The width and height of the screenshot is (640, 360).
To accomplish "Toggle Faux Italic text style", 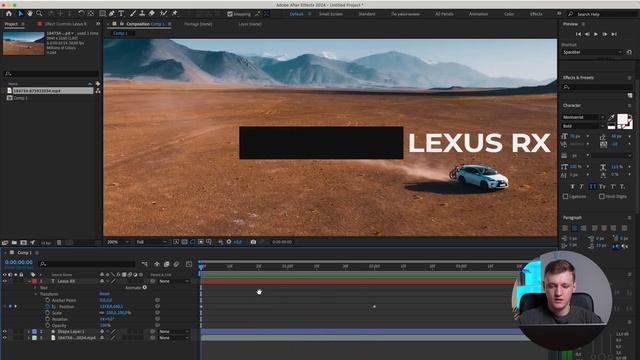I will [582, 187].
